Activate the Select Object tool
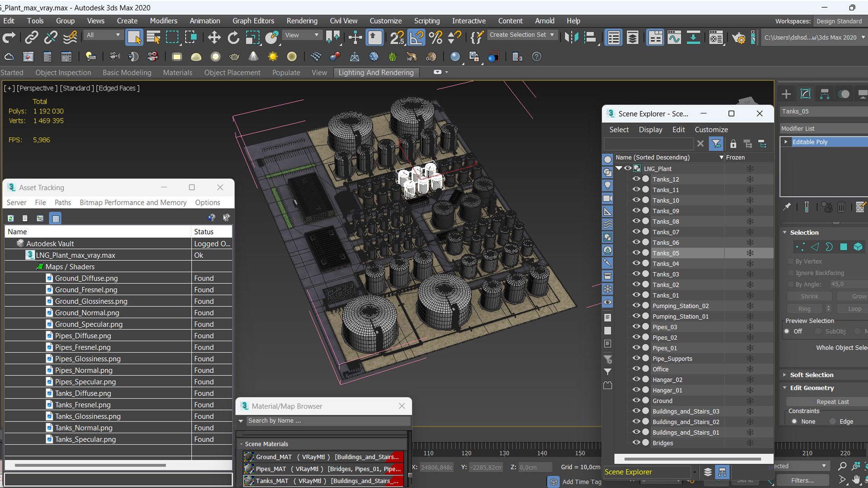The height and width of the screenshot is (488, 868). (134, 38)
